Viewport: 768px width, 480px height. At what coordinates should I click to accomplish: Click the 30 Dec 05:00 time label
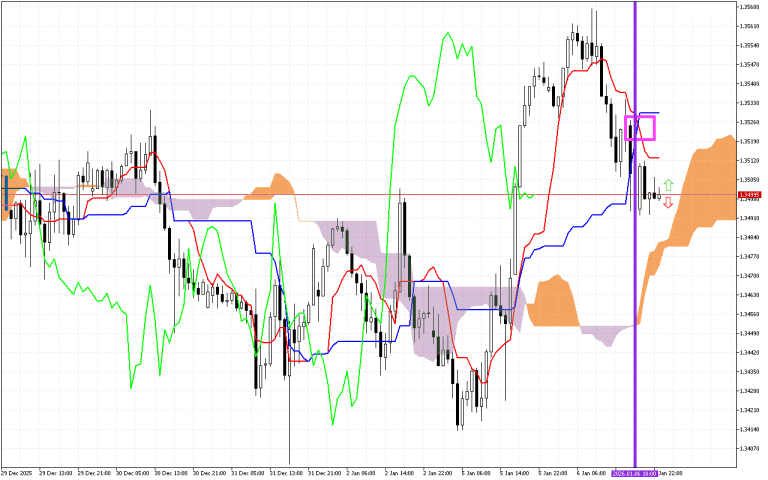click(133, 473)
